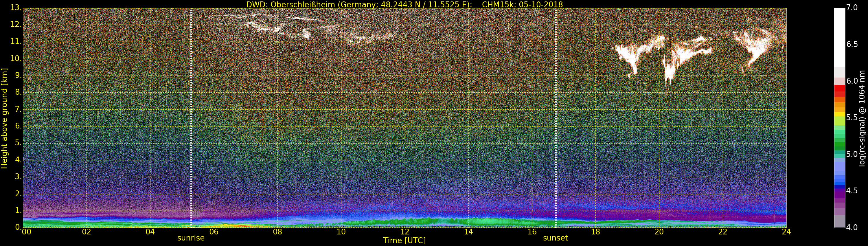The image size is (868, 246).
Task: Click the '12' tick on the time axis
Action: (405, 232)
